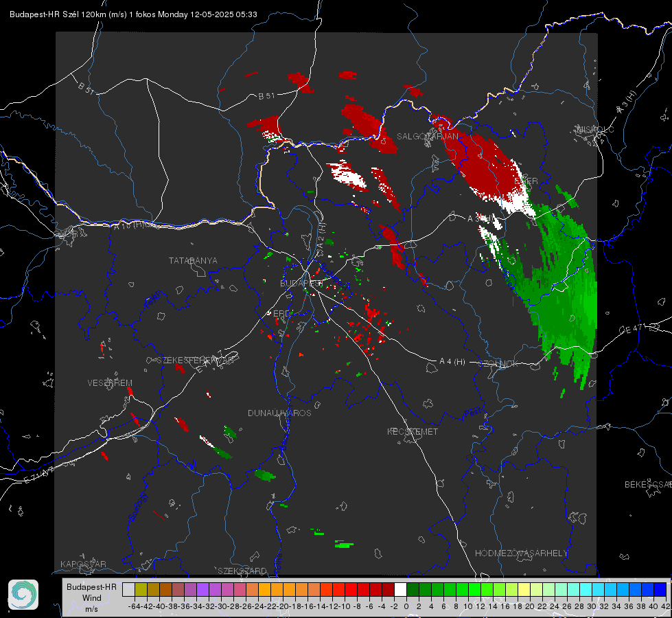672x618 pixels.
Task: Select the VESZPRÉM city label
Action: pos(110,382)
